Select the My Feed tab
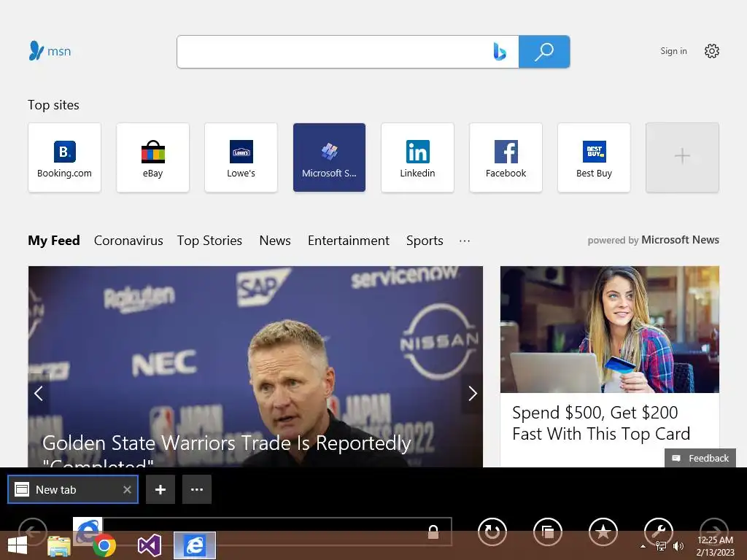 (54, 241)
